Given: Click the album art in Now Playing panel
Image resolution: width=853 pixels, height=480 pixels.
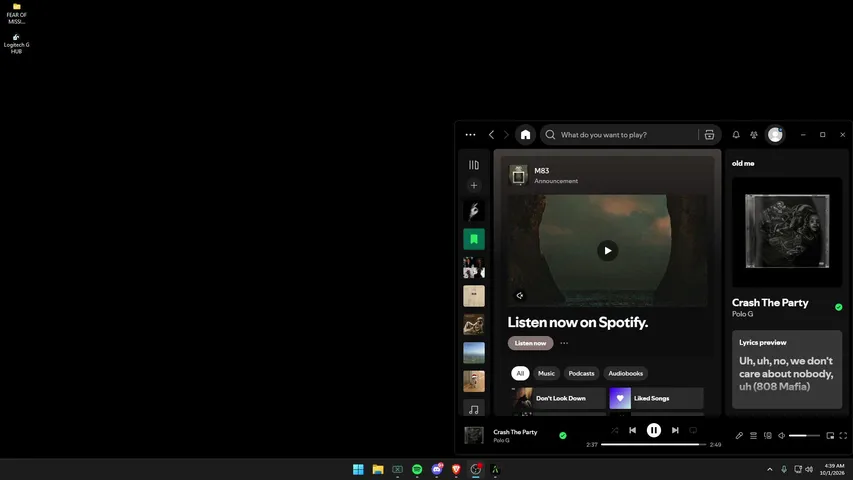Looking at the screenshot, I should (x=787, y=232).
